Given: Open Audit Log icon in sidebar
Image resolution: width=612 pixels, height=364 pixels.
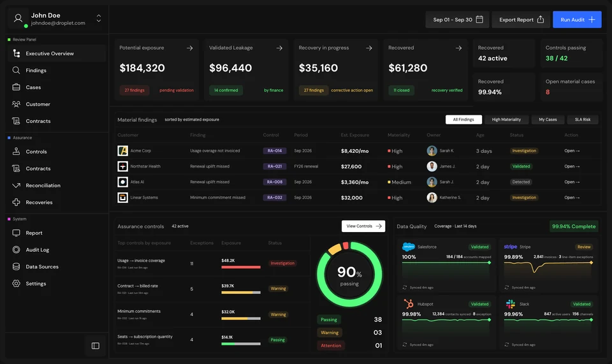Looking at the screenshot, I should coord(16,250).
